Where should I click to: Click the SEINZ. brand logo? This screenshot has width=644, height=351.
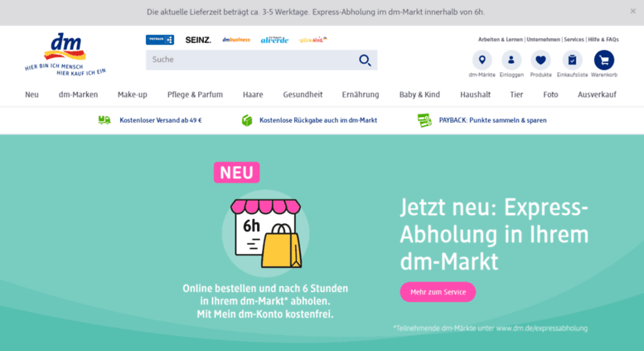tap(198, 40)
